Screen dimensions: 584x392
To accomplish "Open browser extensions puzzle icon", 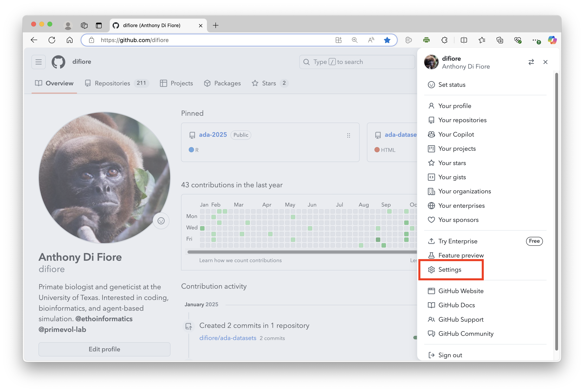I will point(444,40).
